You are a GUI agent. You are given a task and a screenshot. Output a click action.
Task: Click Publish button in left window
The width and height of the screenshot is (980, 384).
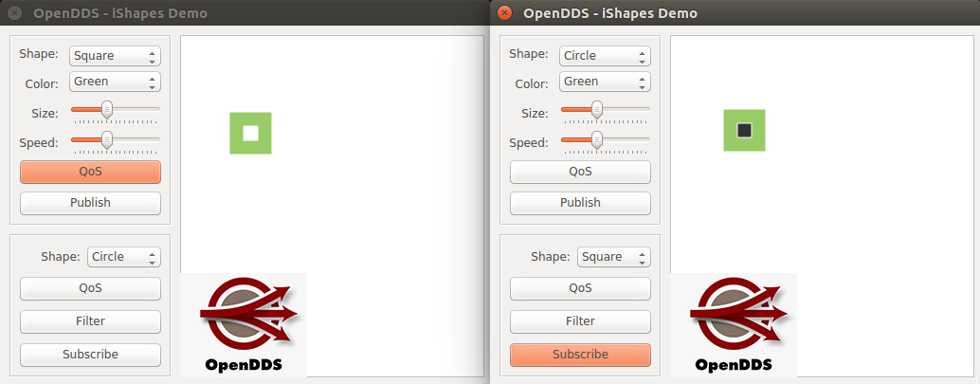coord(91,203)
